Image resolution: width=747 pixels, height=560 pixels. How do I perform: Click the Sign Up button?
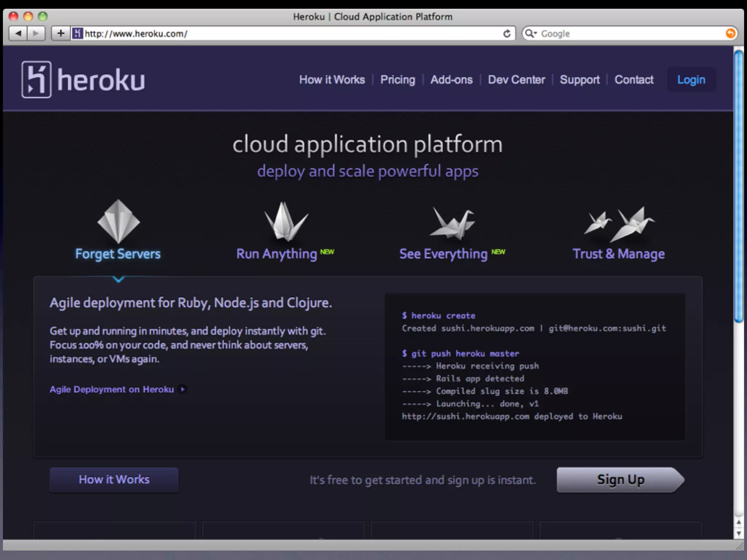click(620, 480)
